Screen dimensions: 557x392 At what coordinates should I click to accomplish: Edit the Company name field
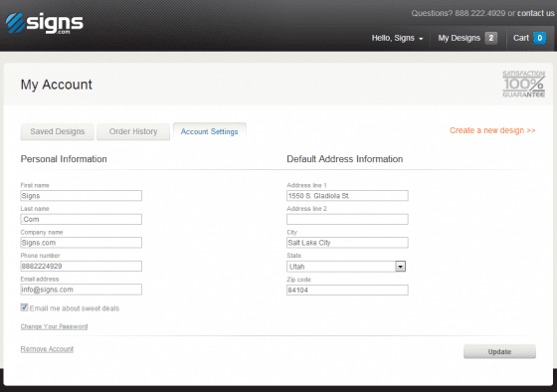coord(82,243)
